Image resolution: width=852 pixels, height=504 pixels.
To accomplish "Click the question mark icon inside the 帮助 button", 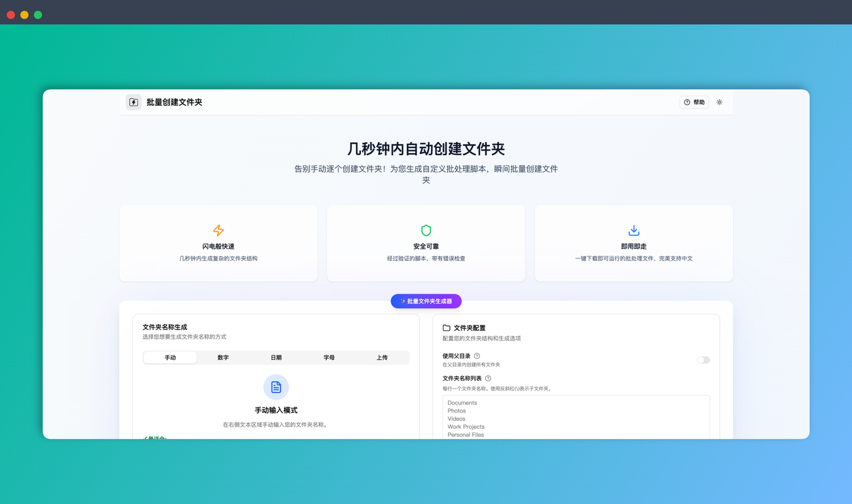I will tap(687, 102).
